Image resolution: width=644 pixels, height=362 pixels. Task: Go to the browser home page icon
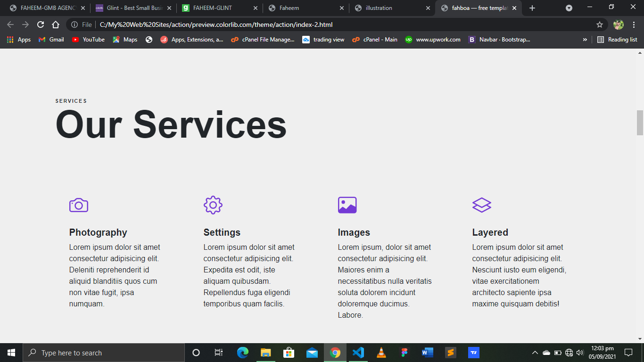coord(56,25)
